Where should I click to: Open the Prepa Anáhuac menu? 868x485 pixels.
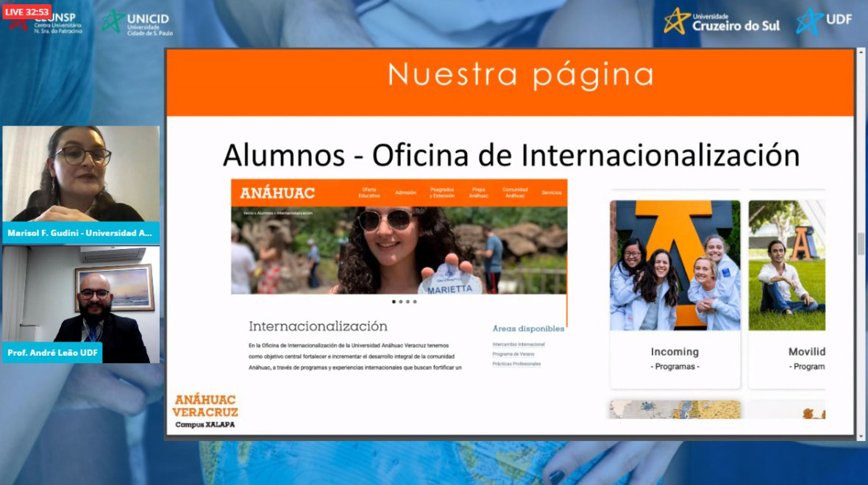(478, 193)
